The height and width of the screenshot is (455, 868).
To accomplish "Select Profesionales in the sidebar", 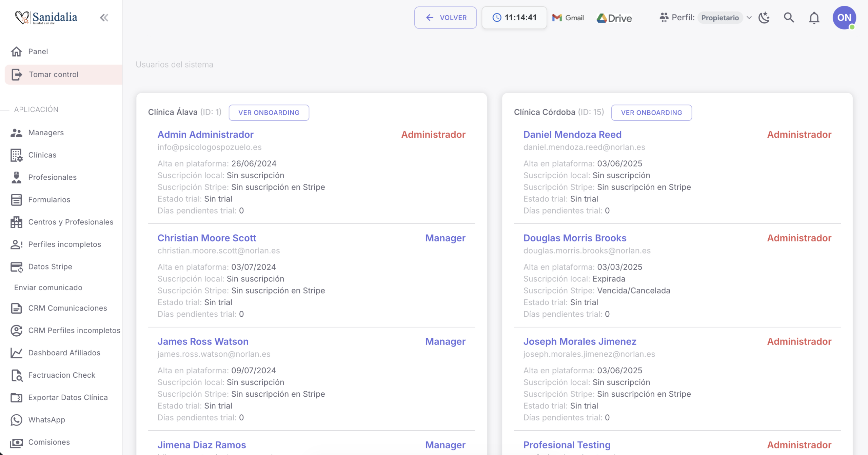I will (53, 177).
